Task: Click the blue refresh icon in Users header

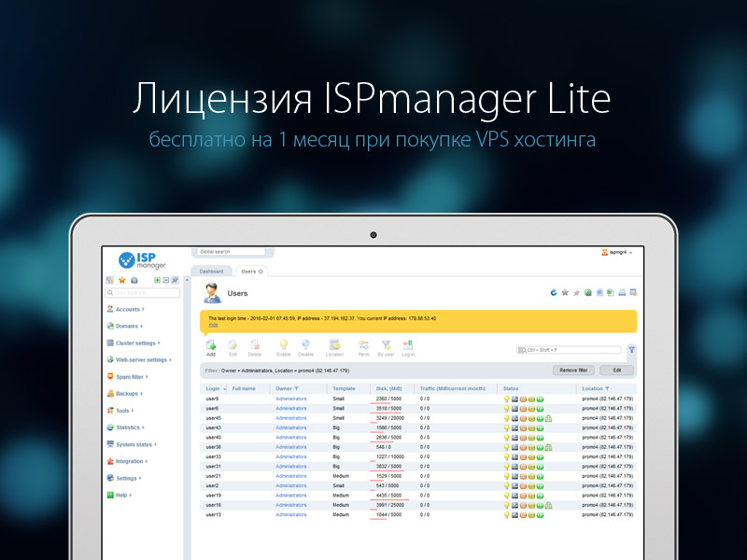Action: 553,292
